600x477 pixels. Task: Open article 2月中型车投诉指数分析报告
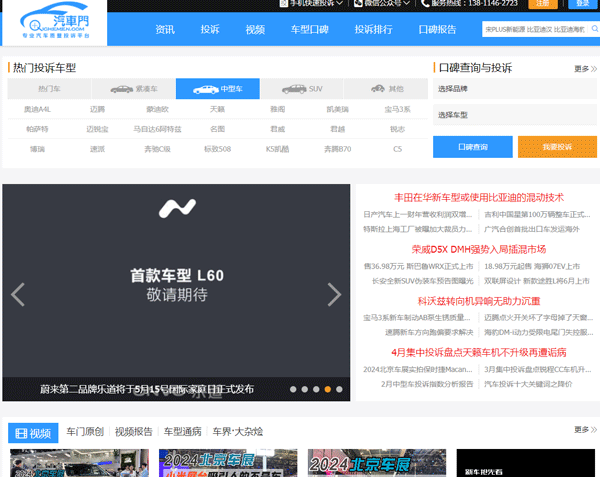coord(427,384)
